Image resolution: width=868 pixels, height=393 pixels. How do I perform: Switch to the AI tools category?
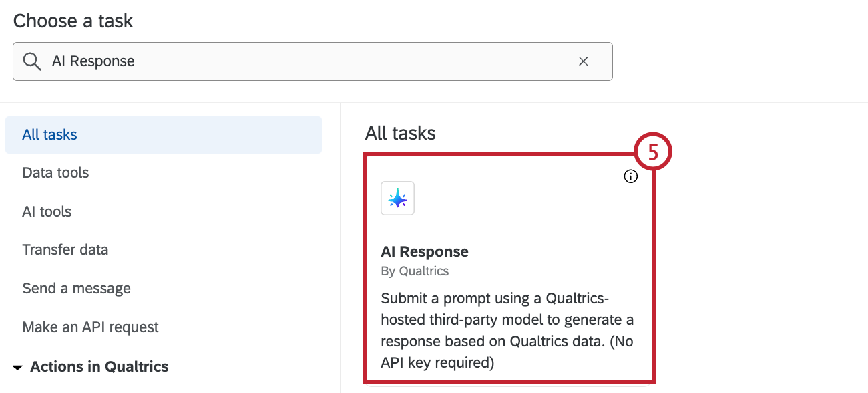pyautogui.click(x=46, y=211)
